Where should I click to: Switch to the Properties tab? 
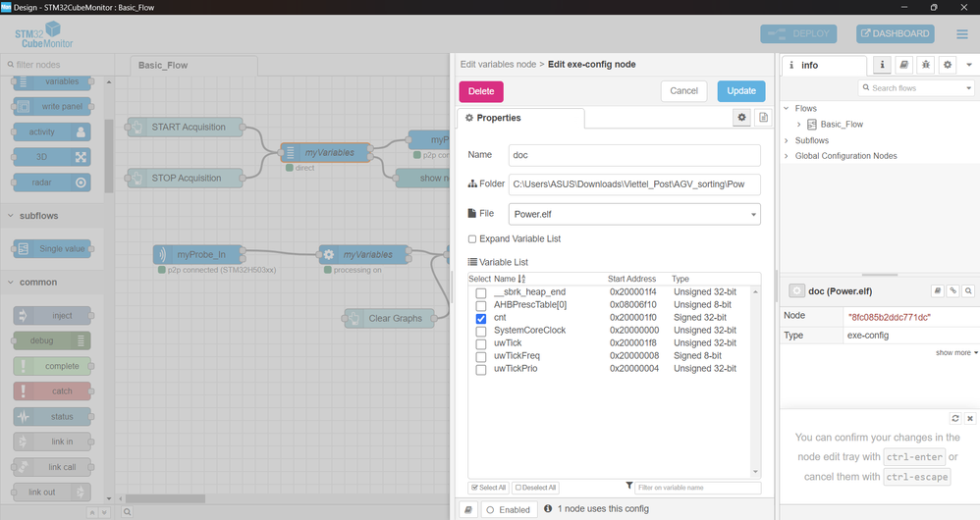tap(519, 118)
